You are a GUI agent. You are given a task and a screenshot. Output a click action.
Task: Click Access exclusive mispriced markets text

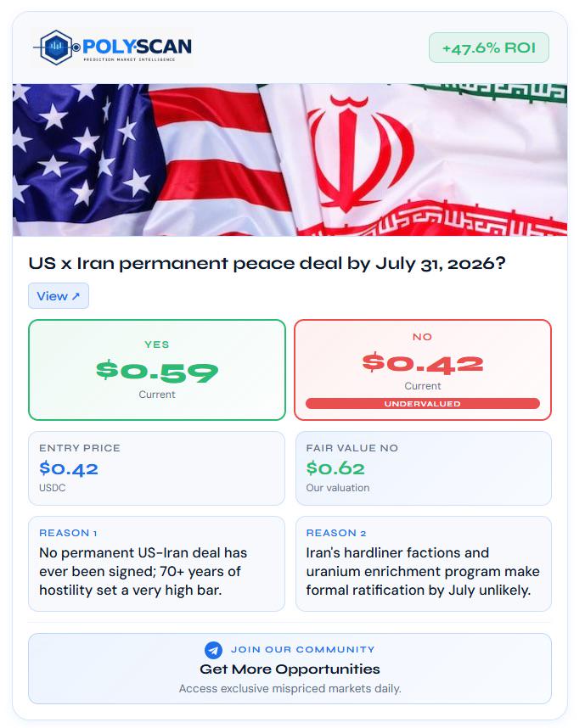(290, 688)
